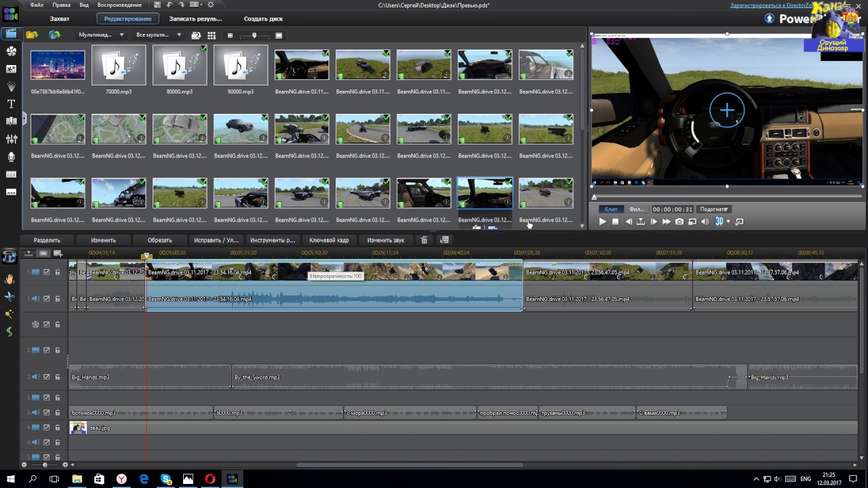Screen dimensions: 868x488
Task: Toggle enable checkbox for audio track 2
Action: click(47, 377)
